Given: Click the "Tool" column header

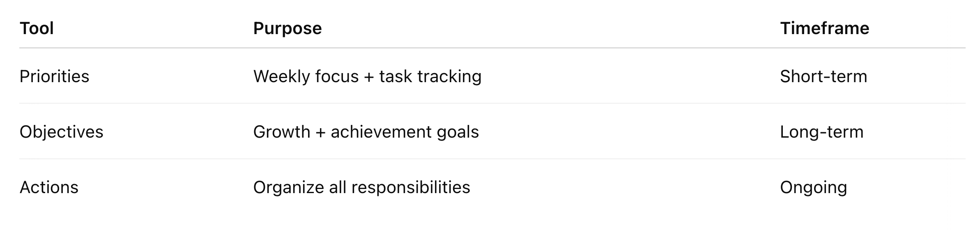Looking at the screenshot, I should 37,28.
